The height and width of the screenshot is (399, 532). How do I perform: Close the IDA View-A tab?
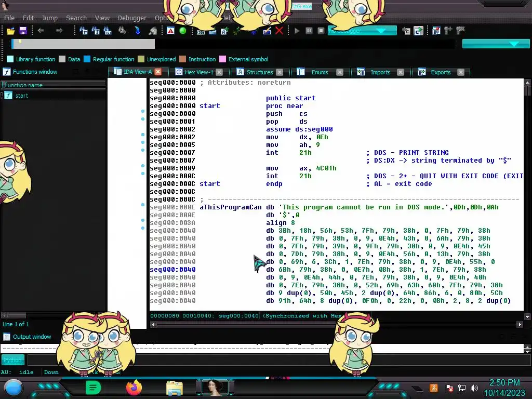(x=158, y=72)
